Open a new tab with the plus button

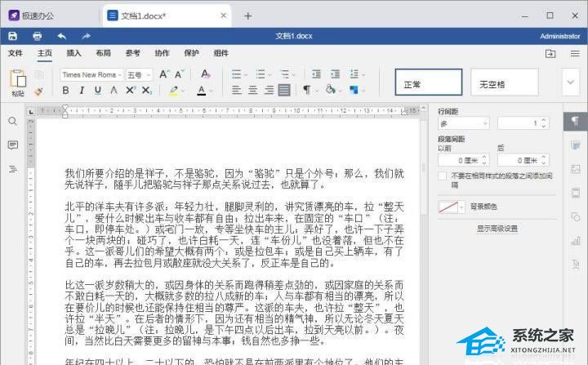[248, 16]
